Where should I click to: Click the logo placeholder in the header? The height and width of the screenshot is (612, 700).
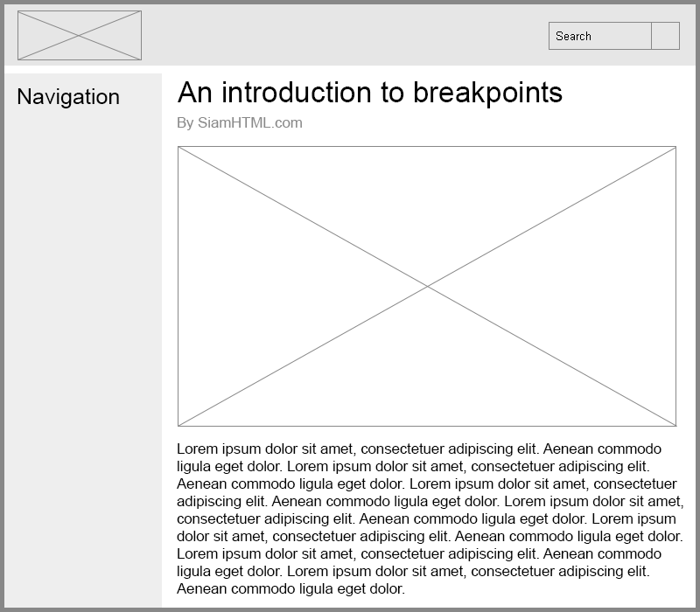(x=80, y=35)
